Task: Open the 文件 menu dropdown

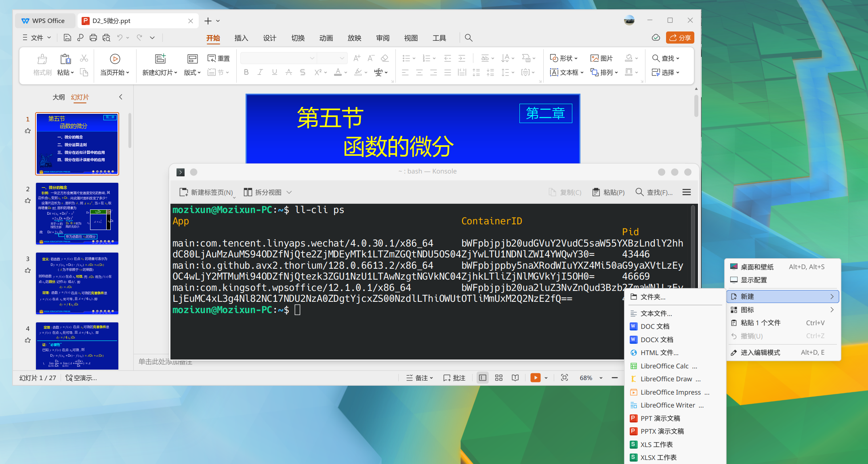Action: pyautogui.click(x=37, y=38)
